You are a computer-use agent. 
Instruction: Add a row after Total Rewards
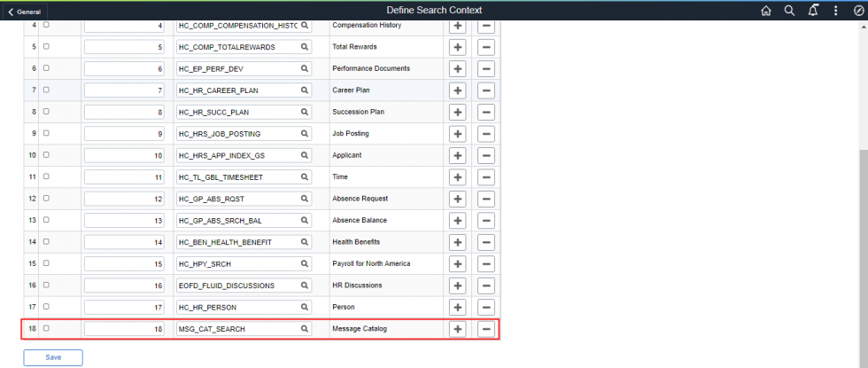click(x=457, y=47)
